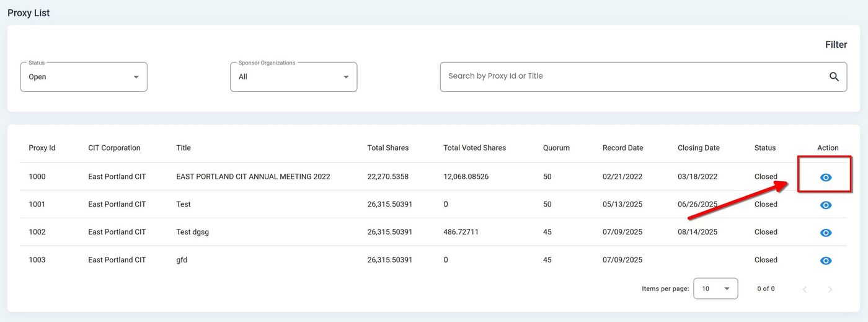
Task: Click the Proxy Id column header
Action: pos(42,148)
